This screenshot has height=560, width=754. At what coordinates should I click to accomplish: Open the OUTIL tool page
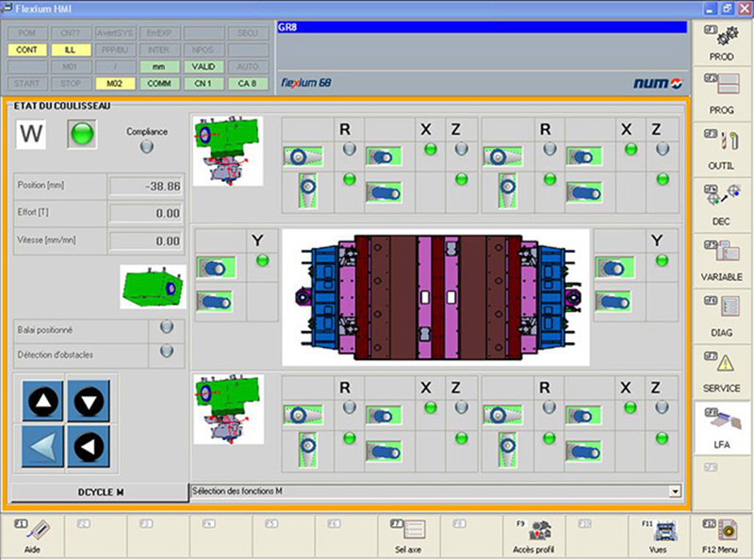[721, 151]
